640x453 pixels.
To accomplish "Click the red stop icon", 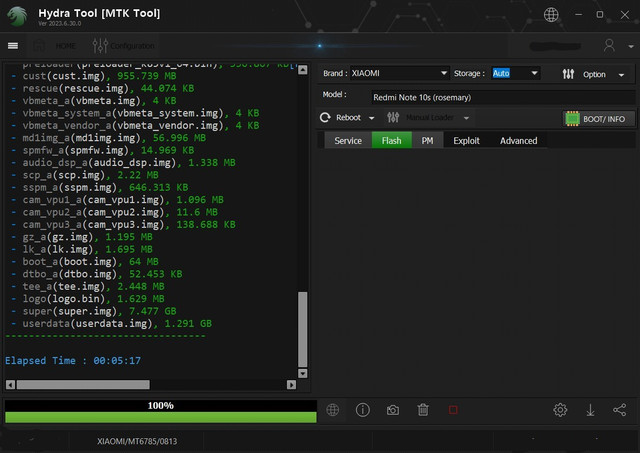I will (453, 410).
